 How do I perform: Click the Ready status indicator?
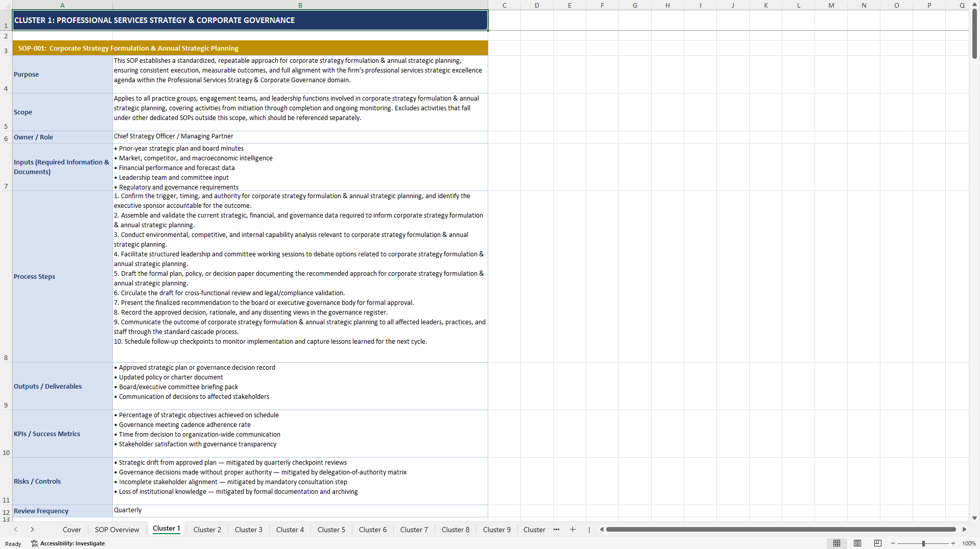[13, 544]
